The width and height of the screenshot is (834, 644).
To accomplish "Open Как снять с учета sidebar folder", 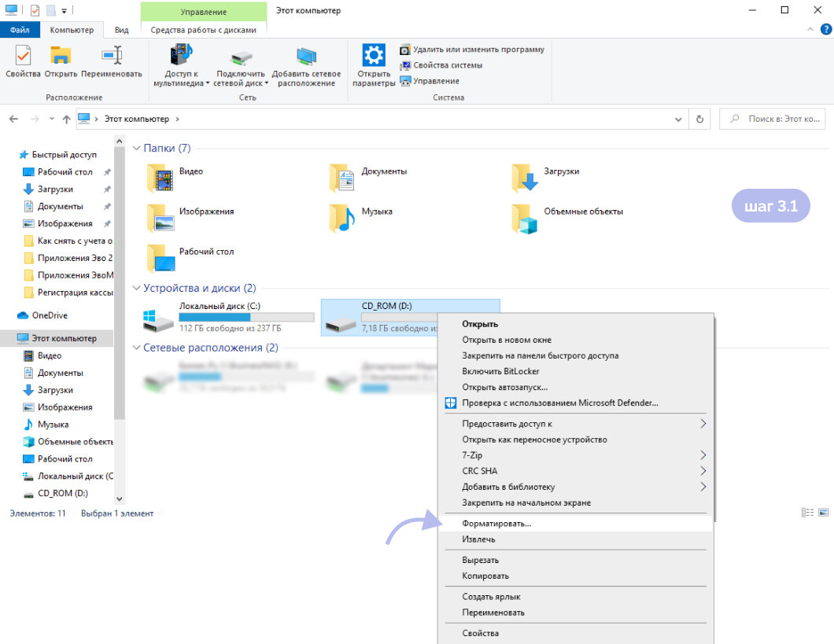I will click(68, 241).
